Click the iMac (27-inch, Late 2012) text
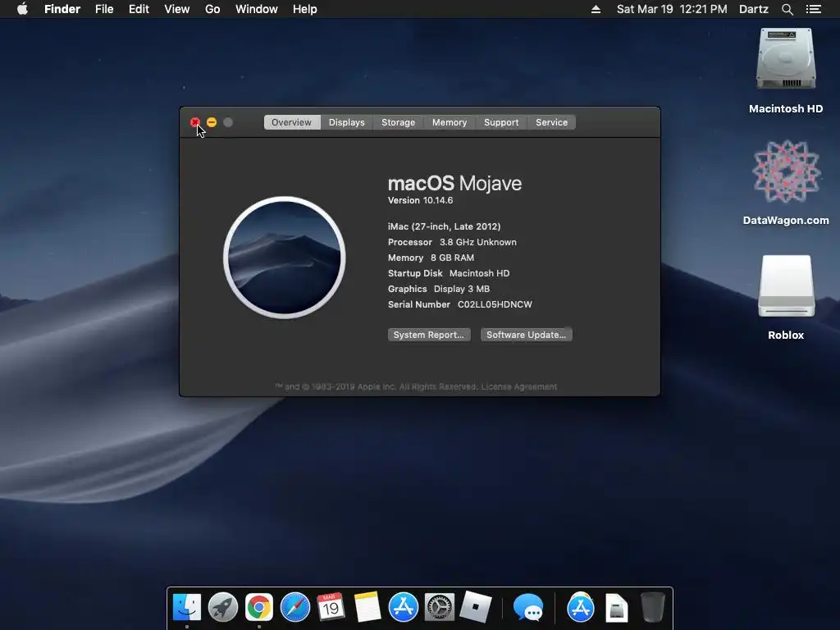Image resolution: width=840 pixels, height=630 pixels. point(444,226)
